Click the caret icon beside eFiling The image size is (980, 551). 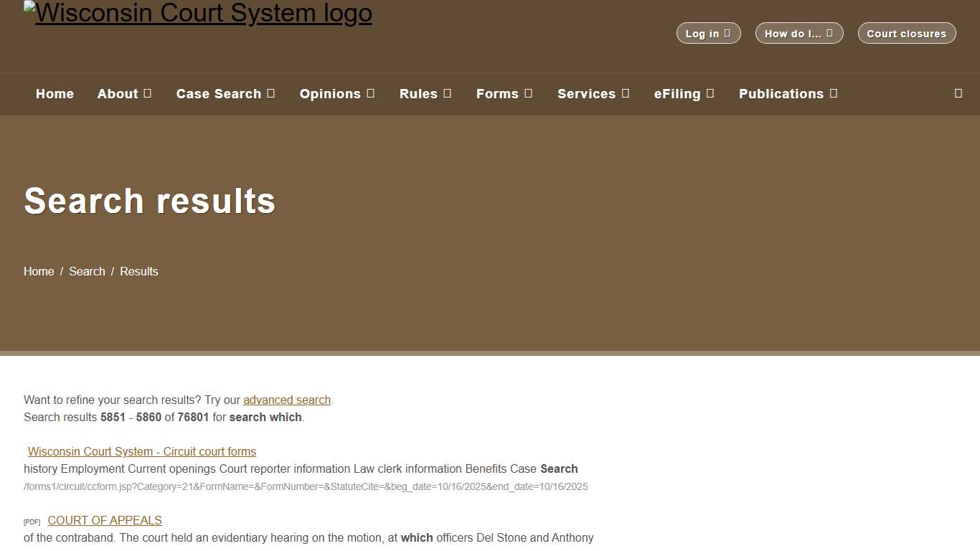(x=711, y=93)
